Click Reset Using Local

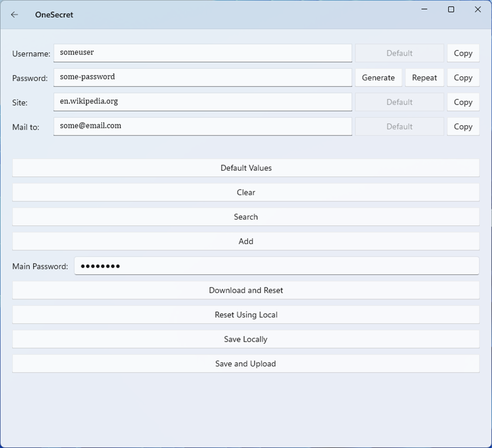246,315
